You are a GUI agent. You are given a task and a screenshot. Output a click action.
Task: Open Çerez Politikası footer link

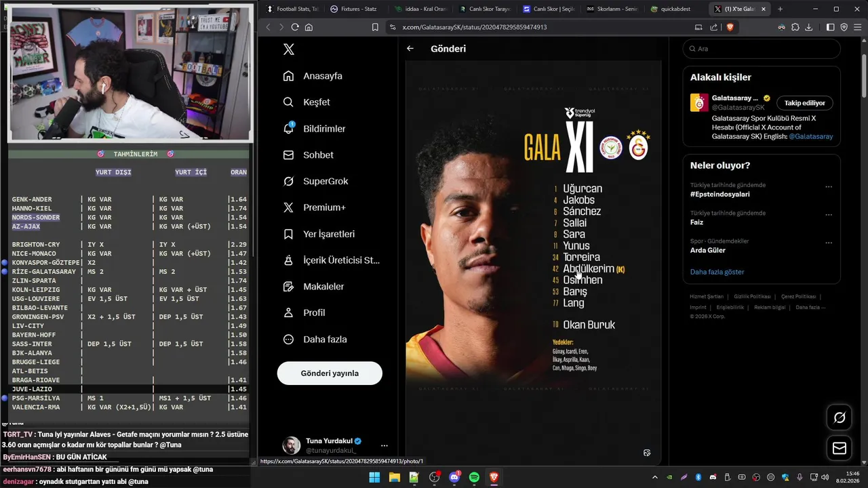[x=798, y=297]
